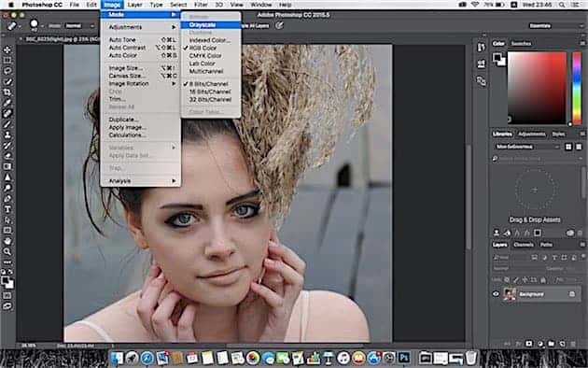Open the Filter menu in menu bar
Screen dimensions: 588x368
(201, 5)
